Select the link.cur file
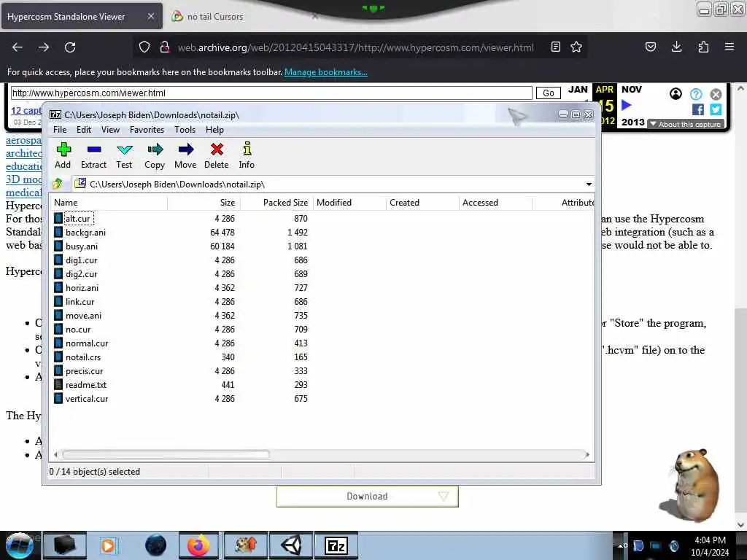Screen dimensions: 747x560 pos(80,301)
